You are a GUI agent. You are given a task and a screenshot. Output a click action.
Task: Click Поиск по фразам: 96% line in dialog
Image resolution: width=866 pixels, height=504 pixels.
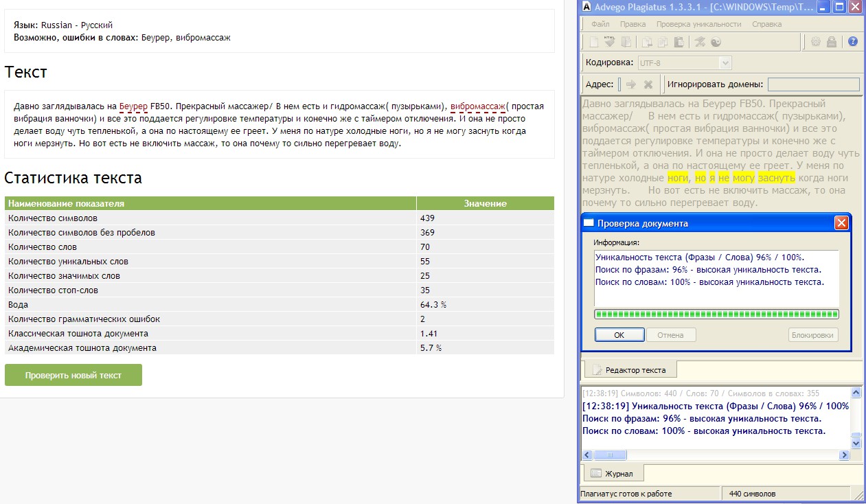(708, 269)
